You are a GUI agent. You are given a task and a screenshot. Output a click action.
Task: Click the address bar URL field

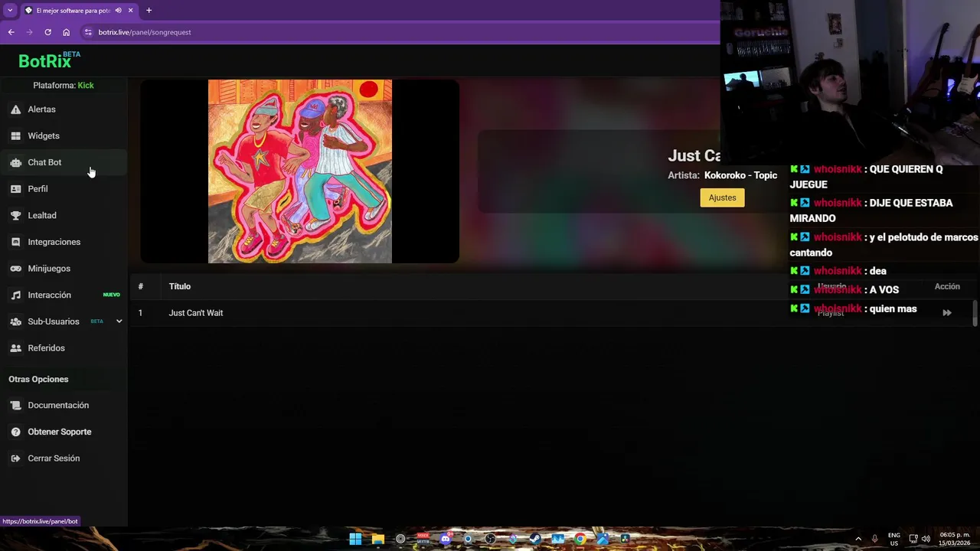point(398,32)
